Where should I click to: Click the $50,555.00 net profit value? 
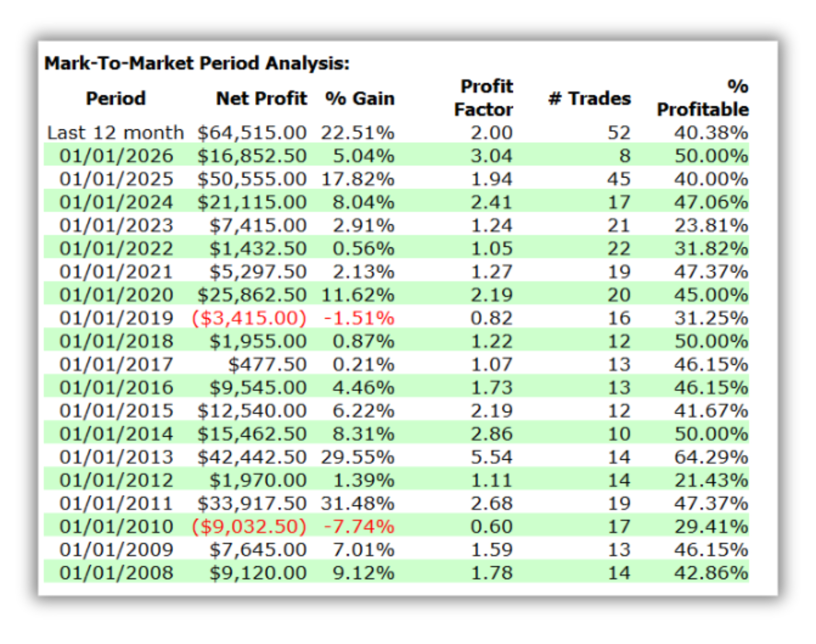click(252, 179)
